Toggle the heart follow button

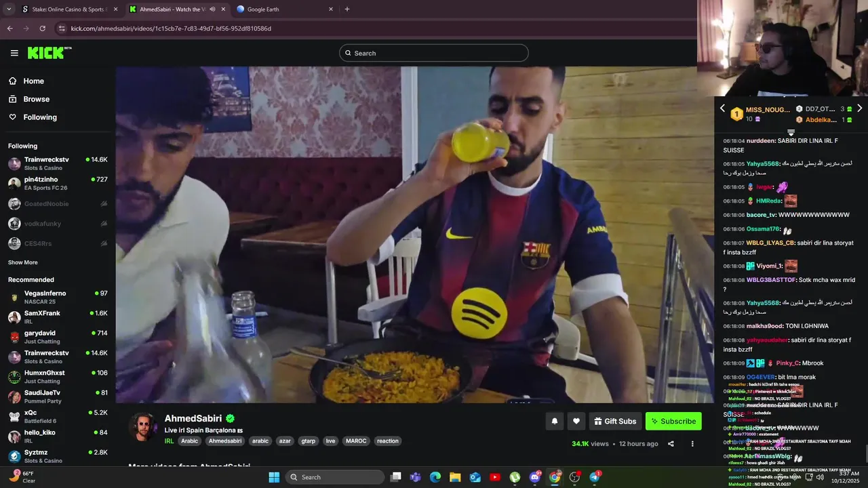tap(576, 421)
